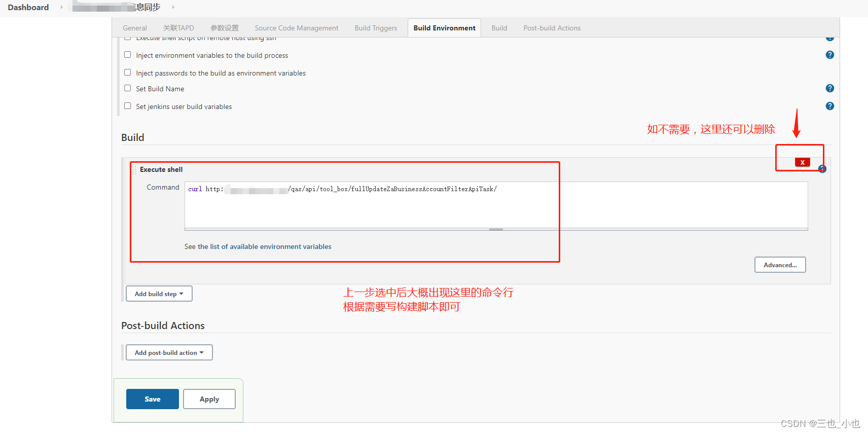Screen dimensions: 868x433
Task: Open help for Set jenkins user build variables
Action: tap(829, 106)
